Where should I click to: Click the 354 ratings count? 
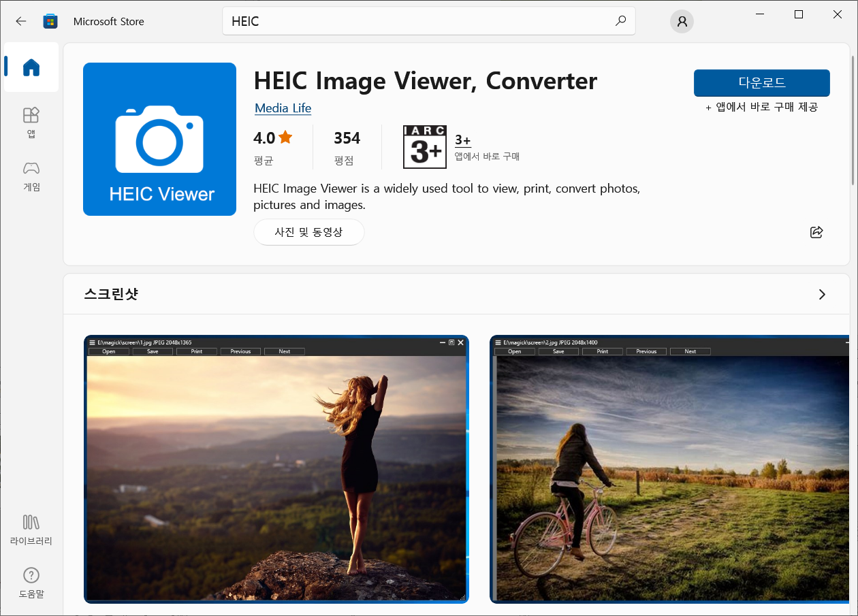point(347,138)
